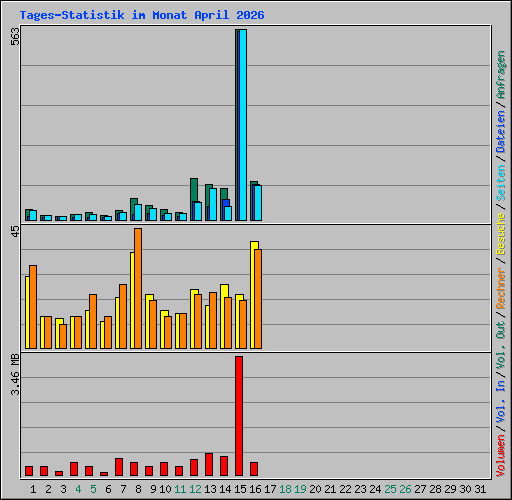This screenshot has width=512, height=500.
Task: Click the "Vol. Out" legend word
Action: [501, 344]
